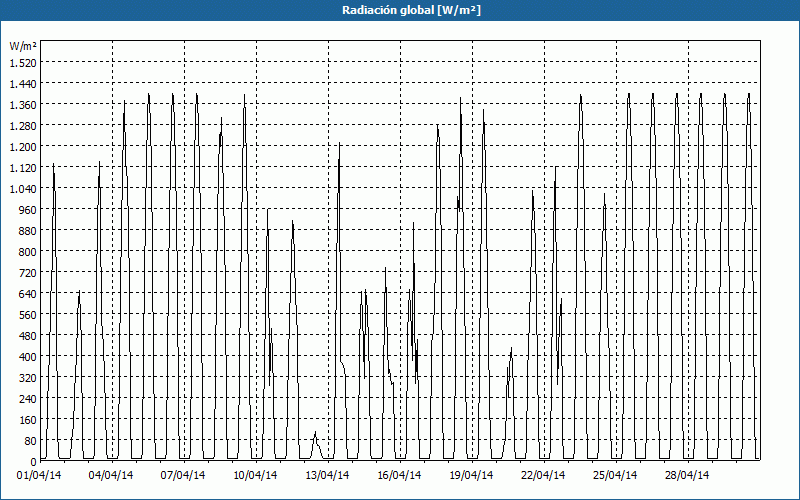Click the 480 y-axis label
The width and height of the screenshot is (800, 500).
click(x=28, y=335)
